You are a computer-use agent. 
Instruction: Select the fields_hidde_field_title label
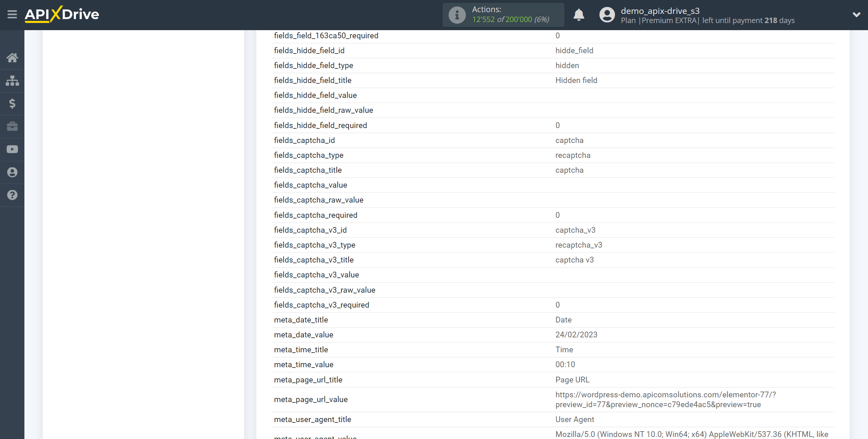pyautogui.click(x=313, y=80)
